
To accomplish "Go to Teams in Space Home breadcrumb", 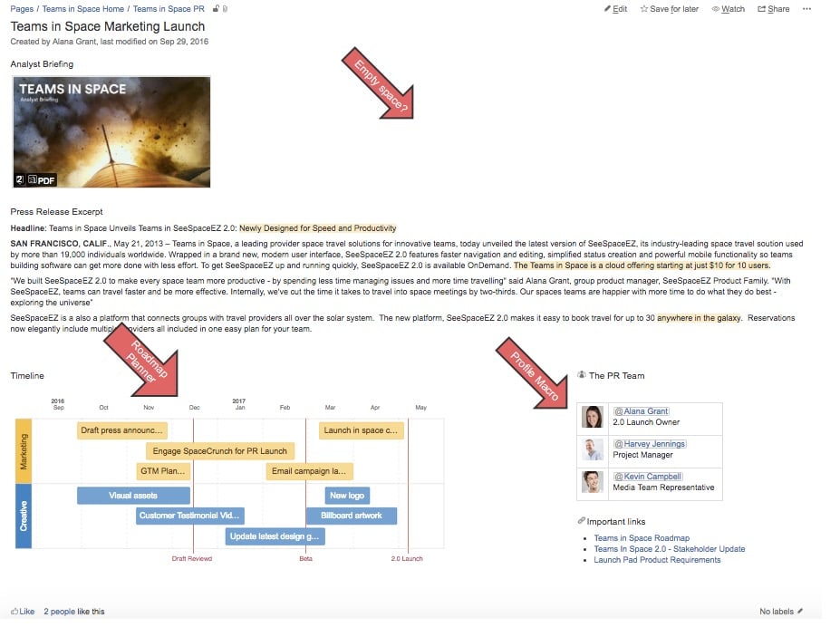I will click(x=83, y=9).
